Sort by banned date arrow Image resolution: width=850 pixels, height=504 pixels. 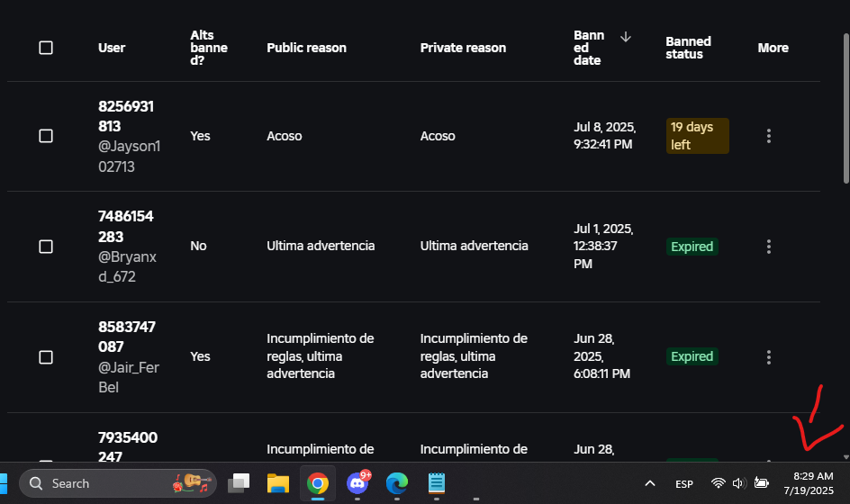tap(626, 37)
